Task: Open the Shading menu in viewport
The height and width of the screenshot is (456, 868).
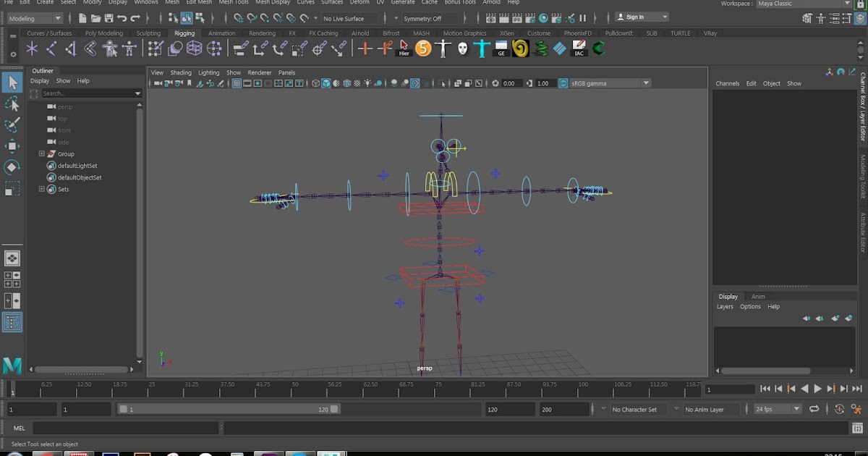Action: pos(181,72)
